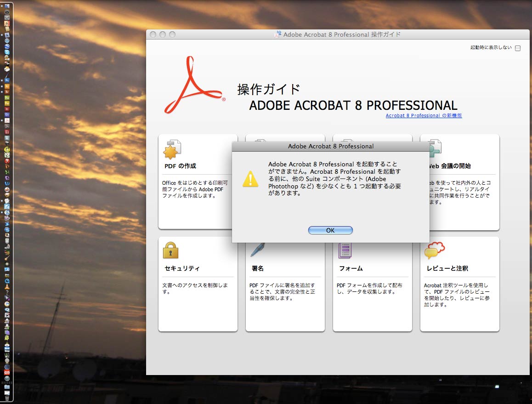Screen dimensions: 532x404
Task: Open Skype from the dock
Action: (x=7, y=52)
